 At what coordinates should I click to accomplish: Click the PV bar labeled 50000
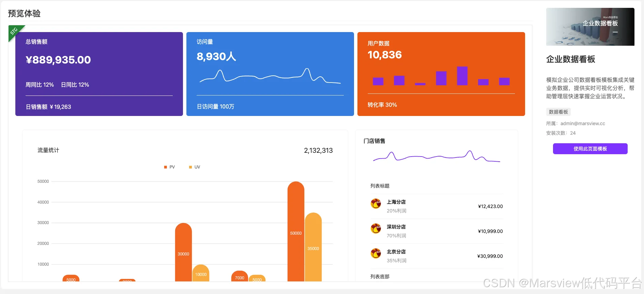pos(296,232)
